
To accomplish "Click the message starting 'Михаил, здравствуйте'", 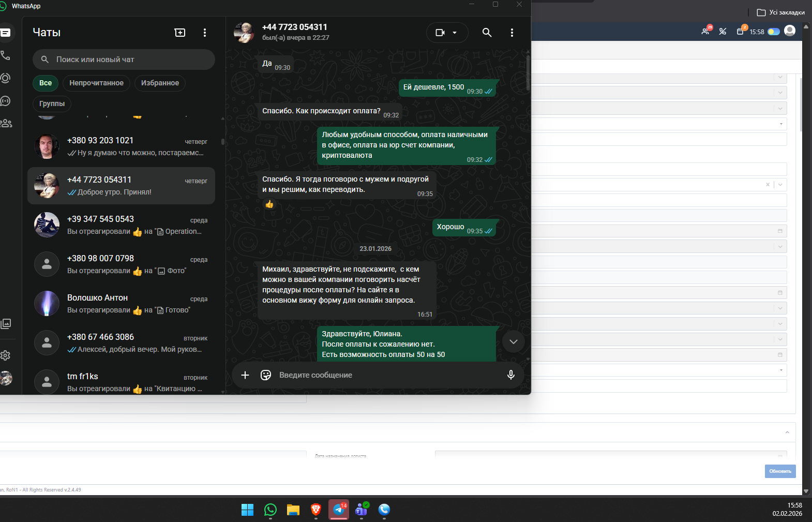I will (347, 290).
